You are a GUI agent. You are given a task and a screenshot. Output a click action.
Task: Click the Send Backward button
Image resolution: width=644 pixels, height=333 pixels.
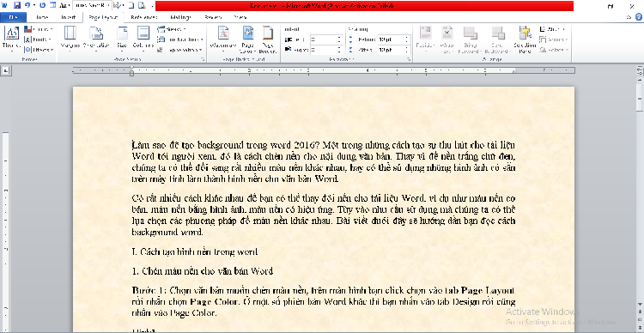[497, 39]
